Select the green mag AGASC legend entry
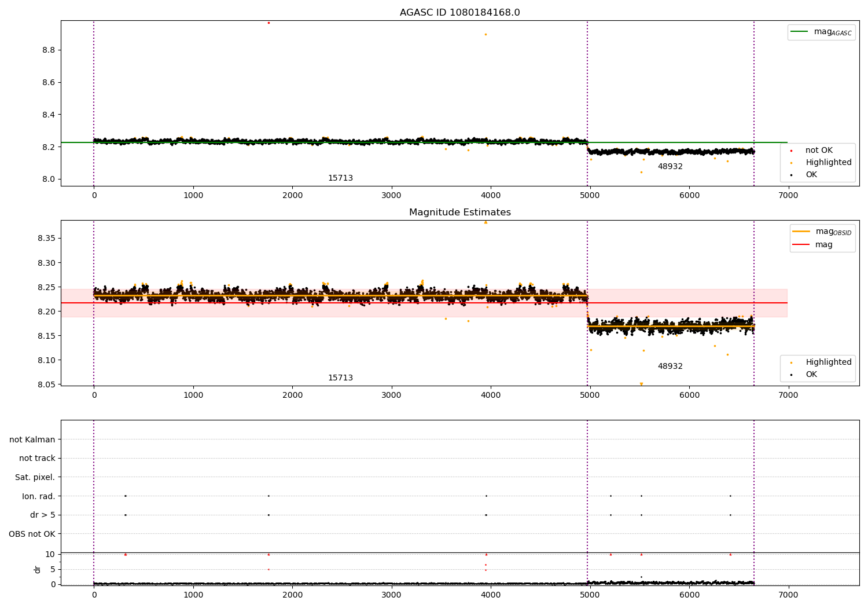 (x=821, y=32)
